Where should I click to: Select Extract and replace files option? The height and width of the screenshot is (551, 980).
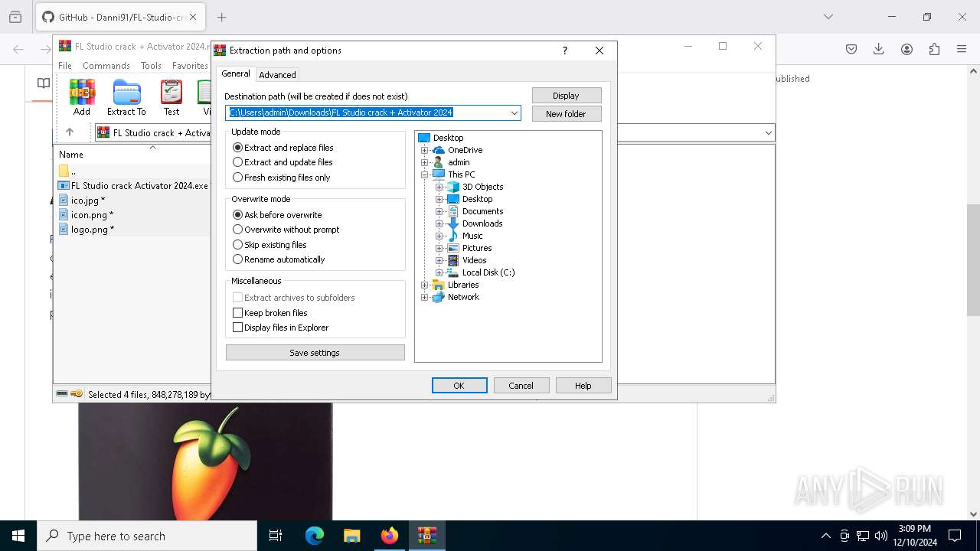pos(283,148)
